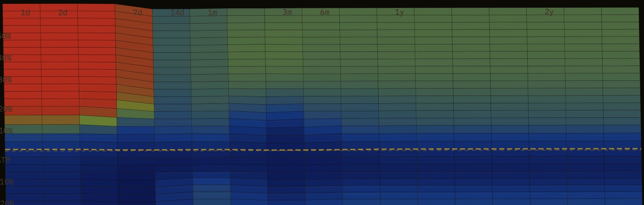Click the 6m tenor label
Image resolution: width=644 pixels, height=205 pixels.
point(325,12)
